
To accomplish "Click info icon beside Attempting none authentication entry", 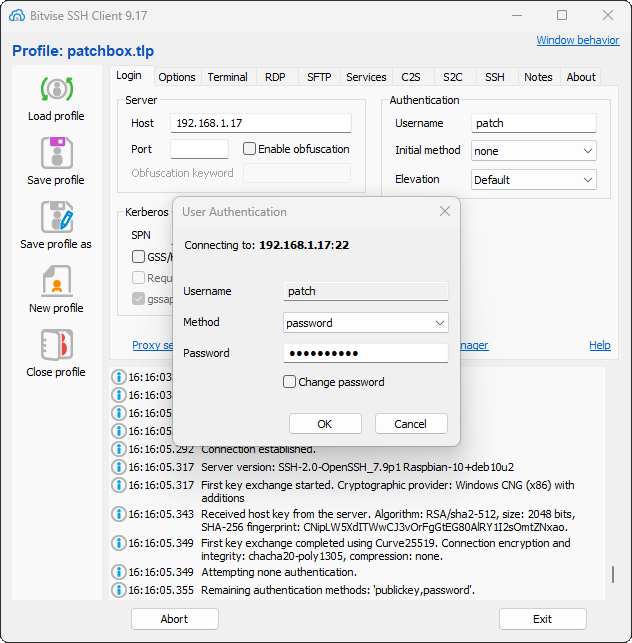I will coord(119,572).
